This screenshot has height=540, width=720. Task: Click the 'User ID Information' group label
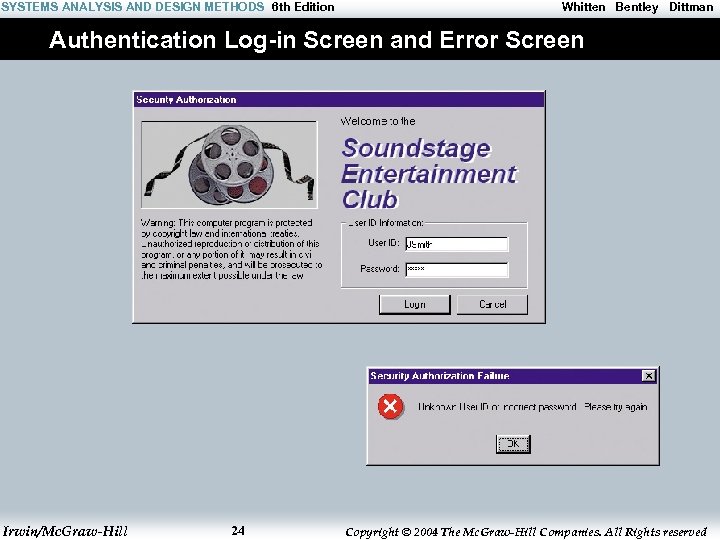coord(385,223)
